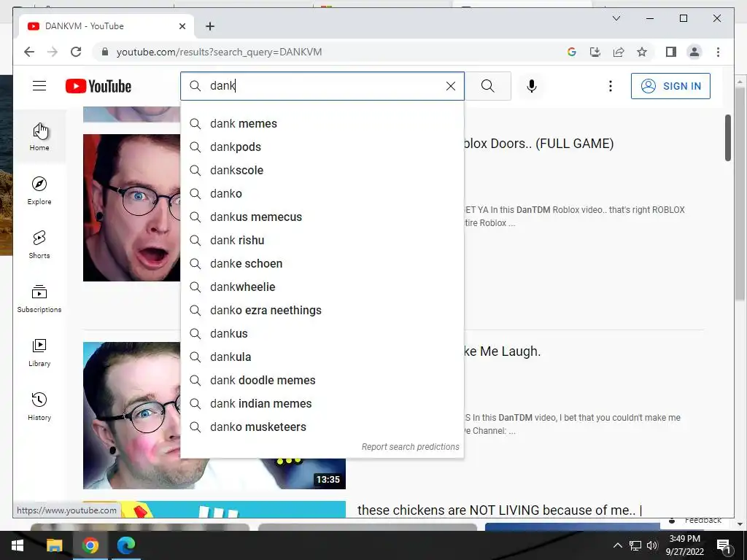Click the magnifier search button
747x560 pixels.
[x=487, y=86]
